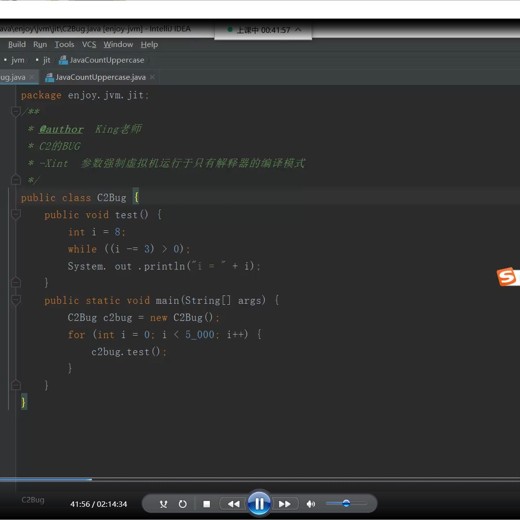Click the C2的BUG comment line
The image size is (520, 520).
click(55, 146)
